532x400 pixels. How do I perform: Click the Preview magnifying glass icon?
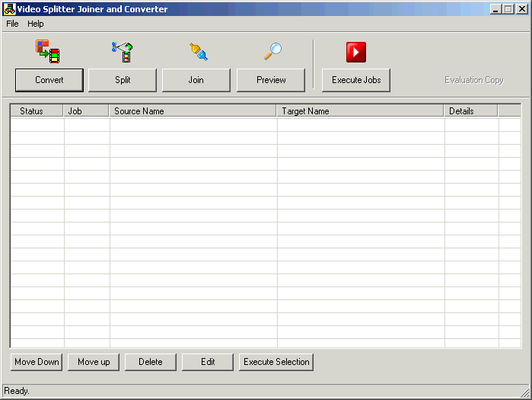(x=272, y=51)
